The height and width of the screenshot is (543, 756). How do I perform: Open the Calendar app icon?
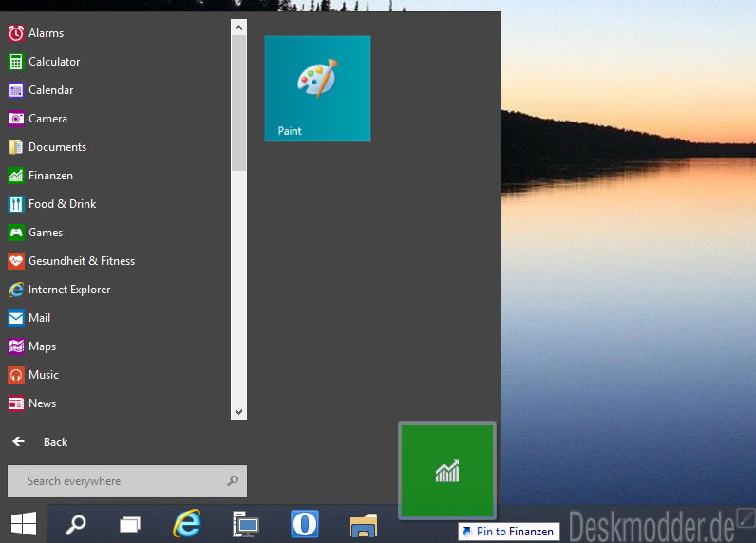(16, 90)
